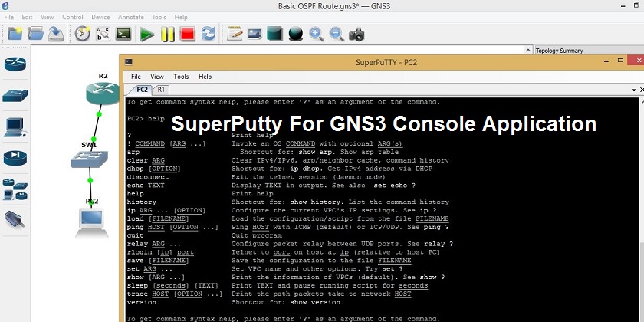Open SuperPuTTY Tools menu

[x=181, y=77]
